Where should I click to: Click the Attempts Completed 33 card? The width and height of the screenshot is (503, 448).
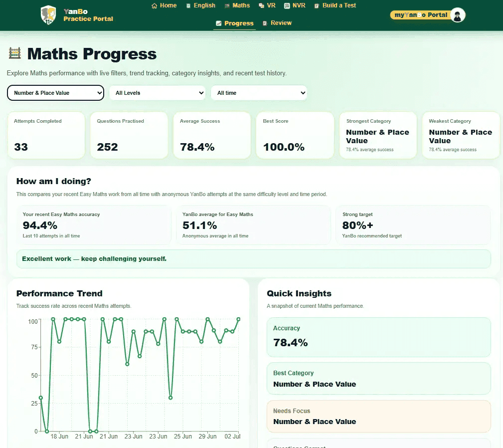pos(46,135)
